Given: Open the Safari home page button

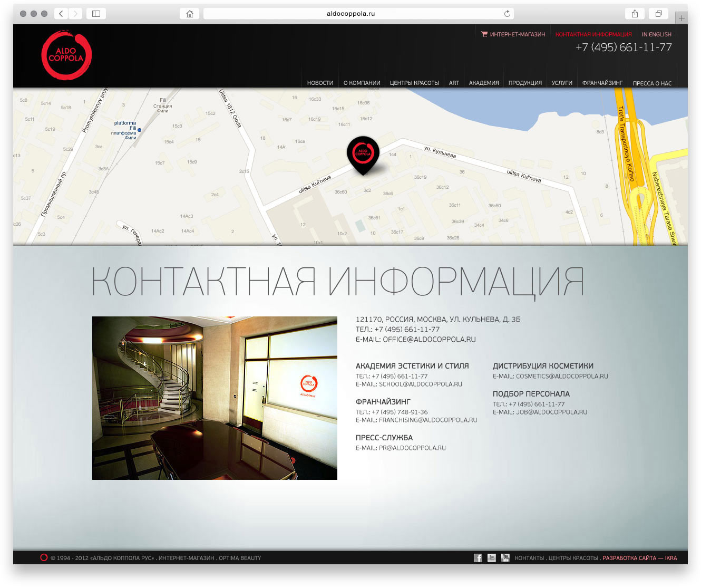Looking at the screenshot, I should pyautogui.click(x=190, y=14).
